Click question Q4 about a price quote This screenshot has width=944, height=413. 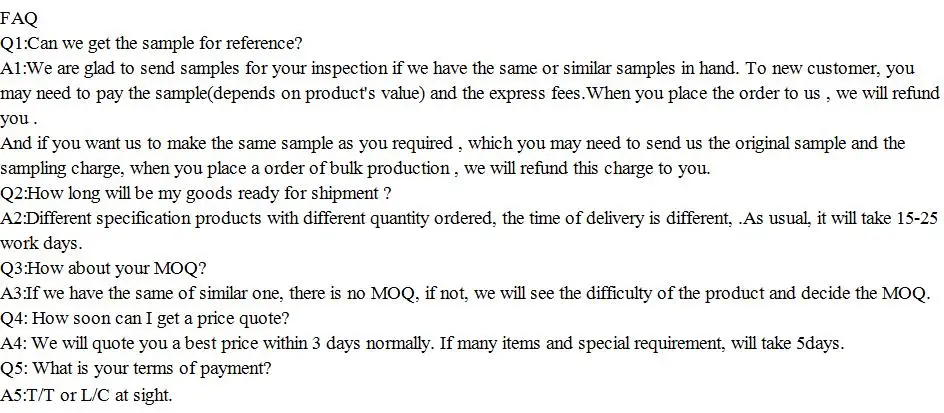click(146, 319)
